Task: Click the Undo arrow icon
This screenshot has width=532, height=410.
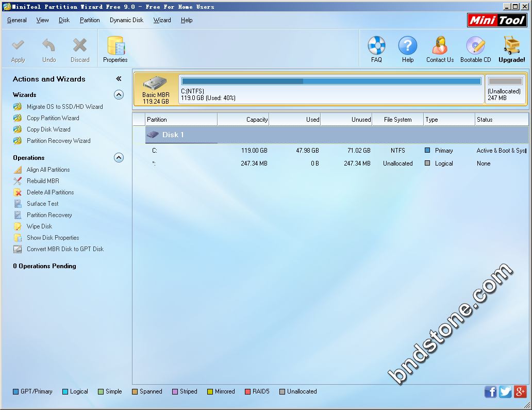Action: pyautogui.click(x=49, y=45)
